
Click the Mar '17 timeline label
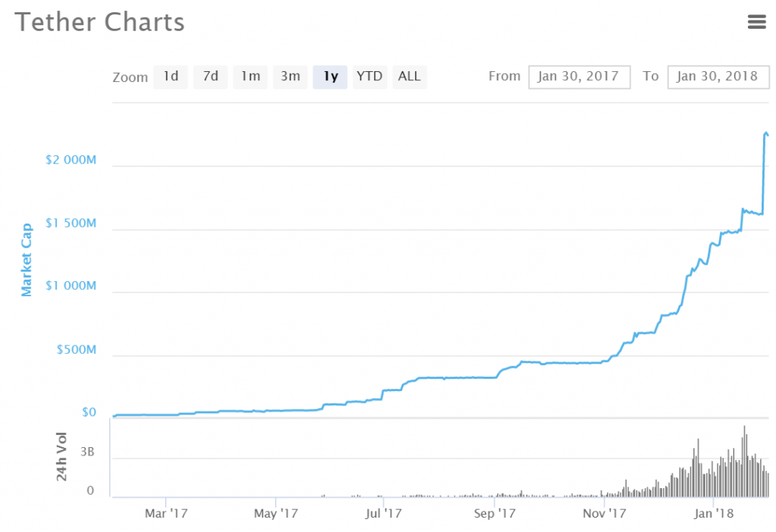click(x=166, y=513)
